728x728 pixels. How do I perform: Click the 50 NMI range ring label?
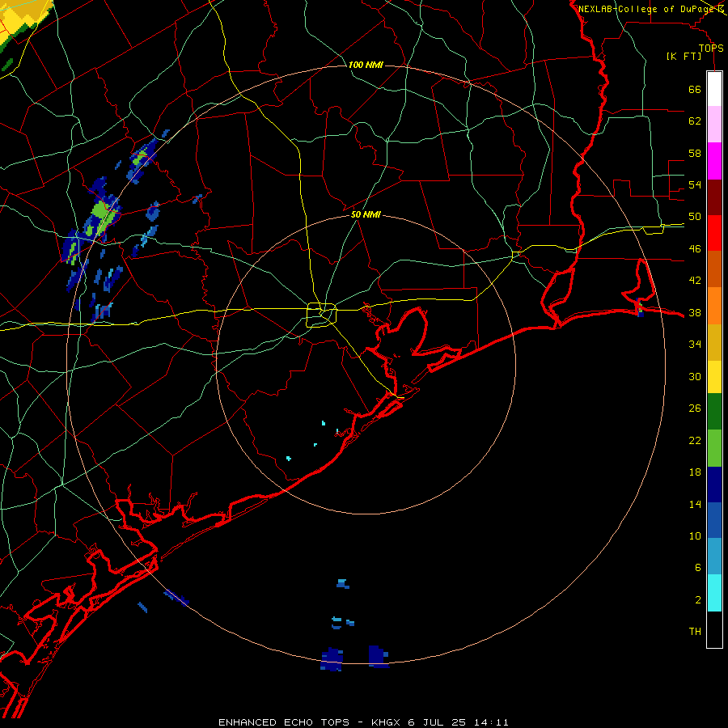click(366, 214)
